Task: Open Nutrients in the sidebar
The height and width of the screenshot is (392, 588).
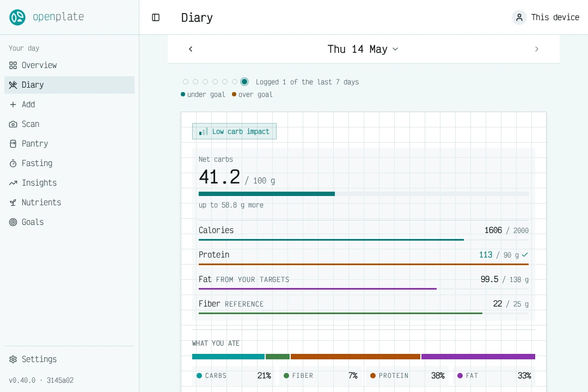Action: click(x=69, y=203)
